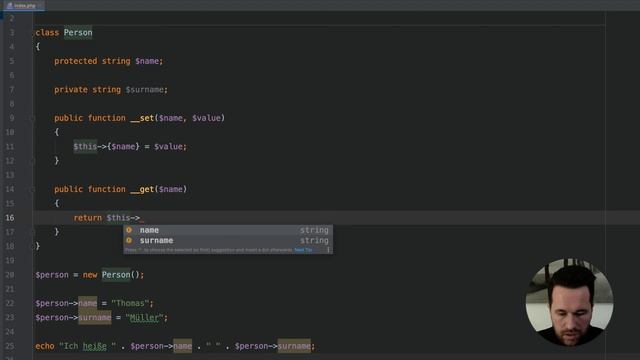Viewport: 640px width, 360px height.
Task: Open the completion popup options menu
Action: tap(328, 250)
